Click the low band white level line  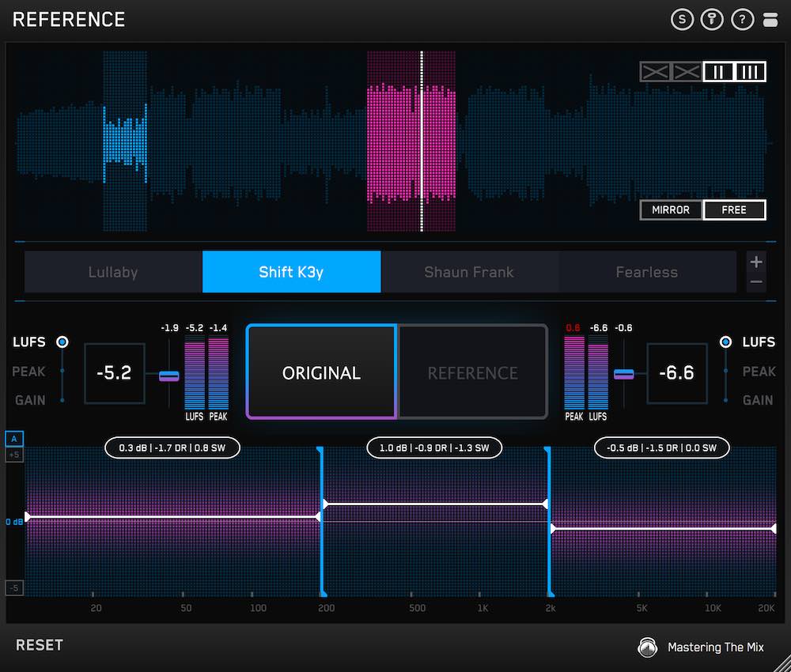click(x=172, y=517)
